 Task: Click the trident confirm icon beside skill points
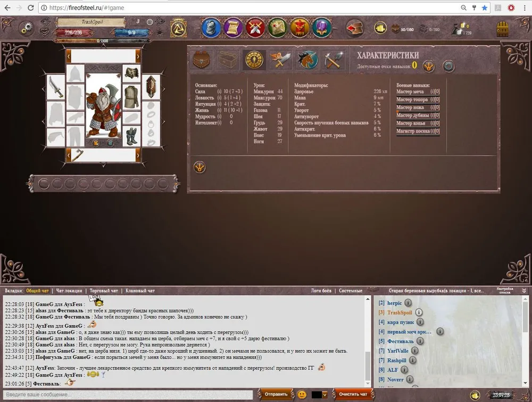(x=428, y=66)
